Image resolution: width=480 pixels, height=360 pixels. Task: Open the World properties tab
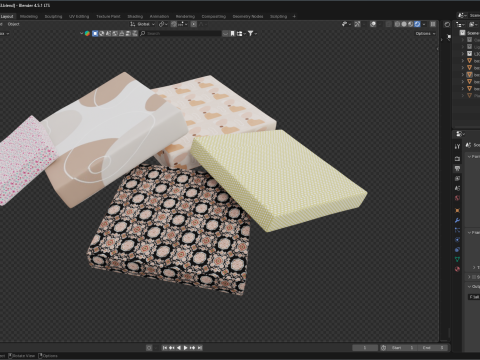457,198
